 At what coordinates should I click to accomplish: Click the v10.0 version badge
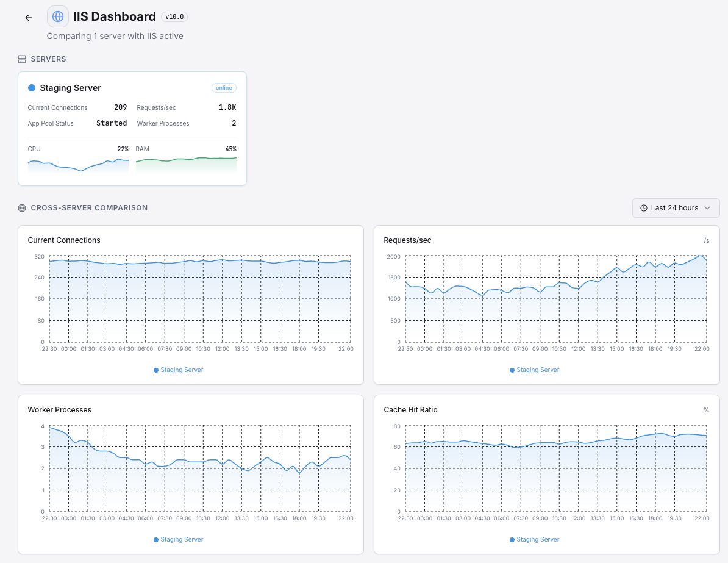[x=174, y=16]
